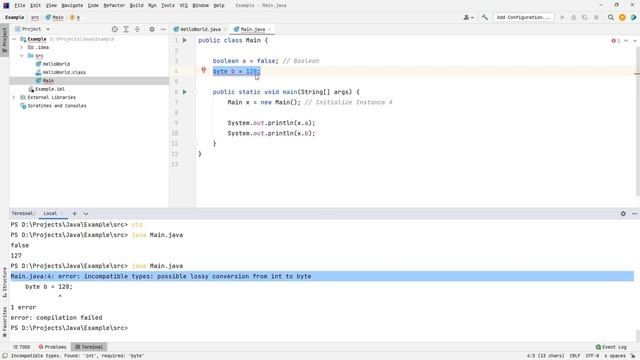Image resolution: width=640 pixels, height=360 pixels.
Task: Click the build project hammer icon
Action: coord(484,18)
